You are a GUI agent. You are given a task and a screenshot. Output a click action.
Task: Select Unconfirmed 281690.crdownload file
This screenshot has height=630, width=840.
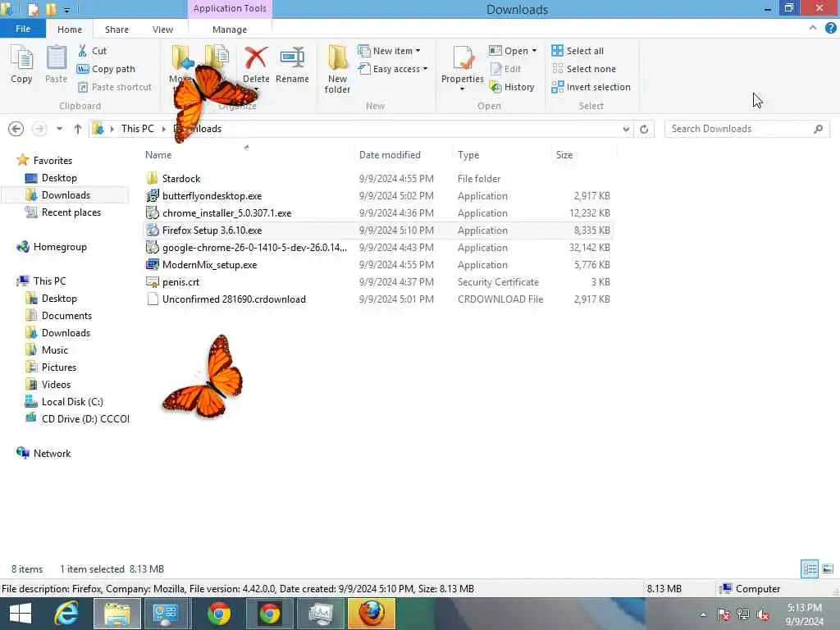(x=378, y=299)
